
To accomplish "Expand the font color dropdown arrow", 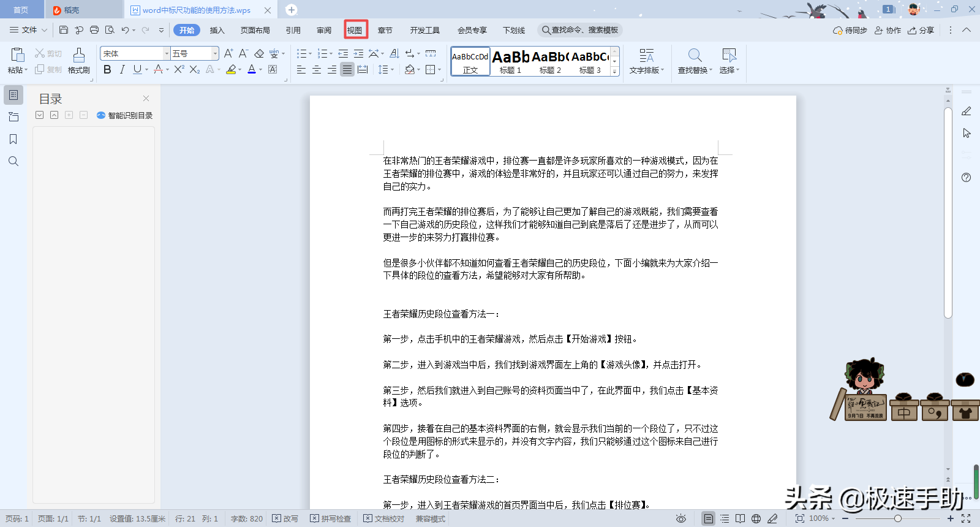I will (x=260, y=70).
